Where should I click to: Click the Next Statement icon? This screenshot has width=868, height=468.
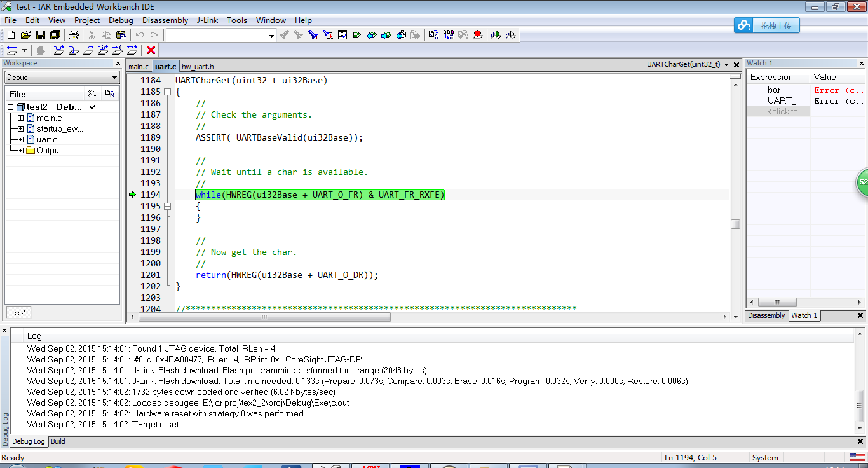(103, 50)
